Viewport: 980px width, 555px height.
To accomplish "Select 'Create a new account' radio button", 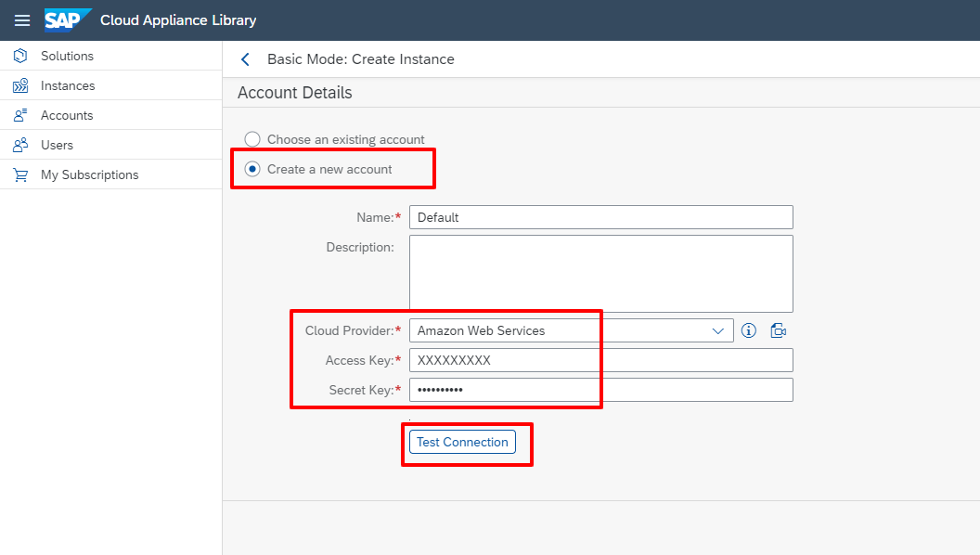I will [x=252, y=169].
